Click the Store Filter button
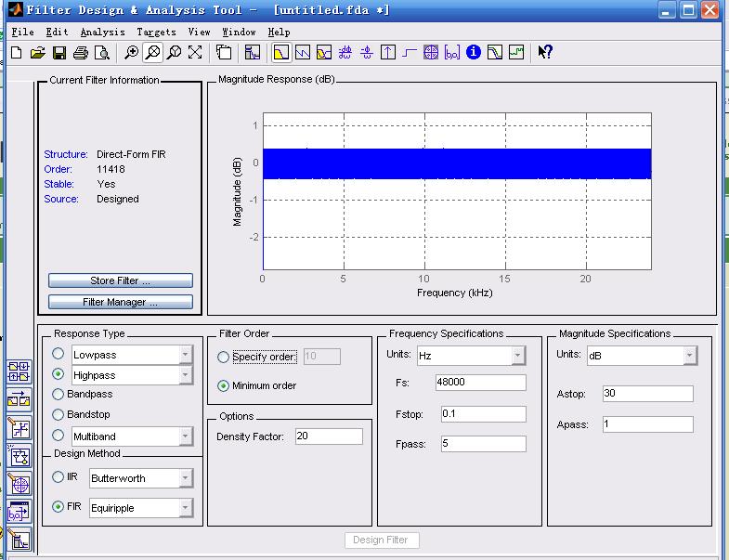Screen dimensions: 729x560 (x=121, y=280)
